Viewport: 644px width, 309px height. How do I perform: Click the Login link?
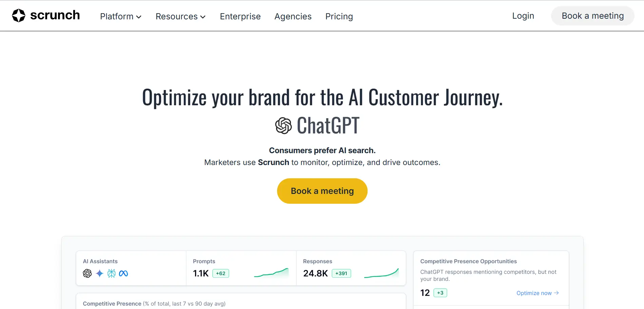point(523,16)
